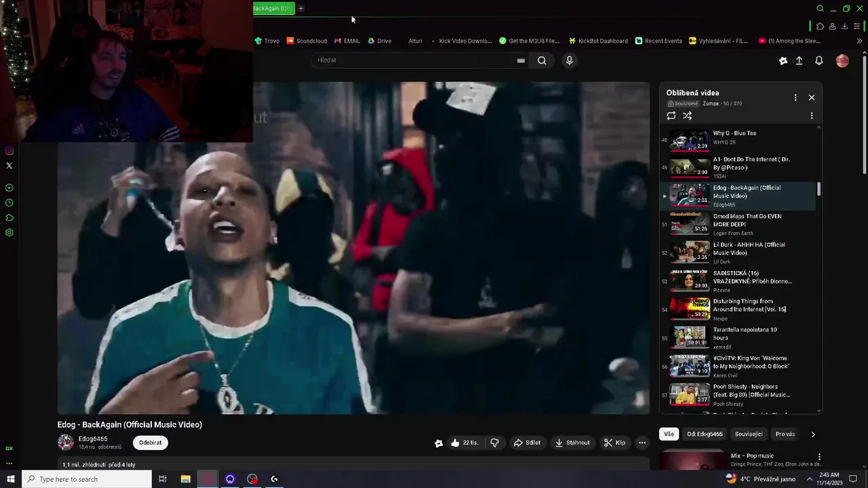Open the sidebar settings gear
Image resolution: width=868 pixels, height=488 pixels.
pyautogui.click(x=9, y=232)
